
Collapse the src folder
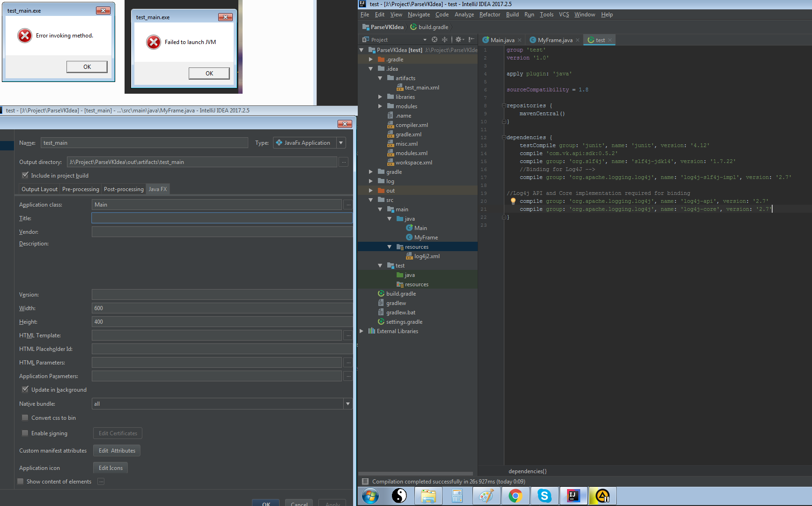(x=370, y=200)
